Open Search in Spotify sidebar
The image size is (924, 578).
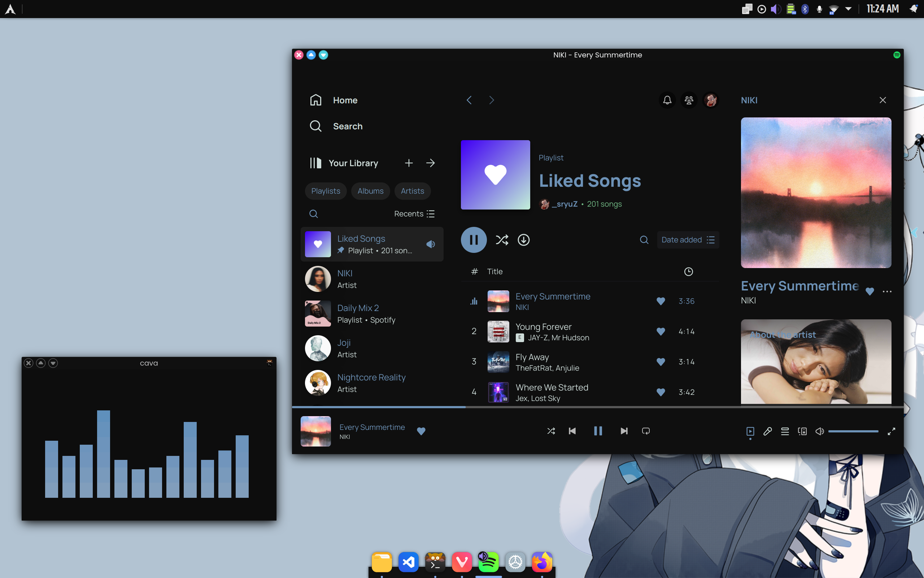336,126
